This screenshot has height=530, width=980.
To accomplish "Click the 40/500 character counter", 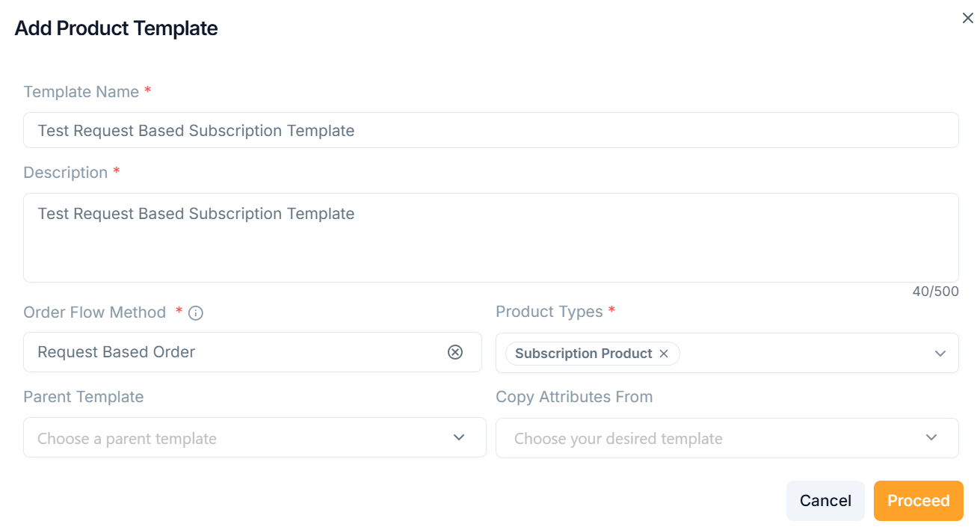I will coord(935,292).
